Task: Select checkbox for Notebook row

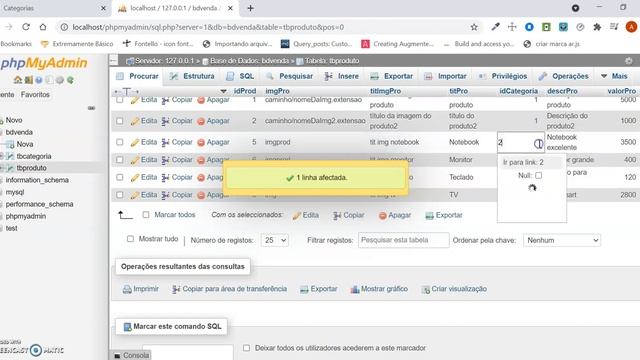Action: click(x=120, y=142)
